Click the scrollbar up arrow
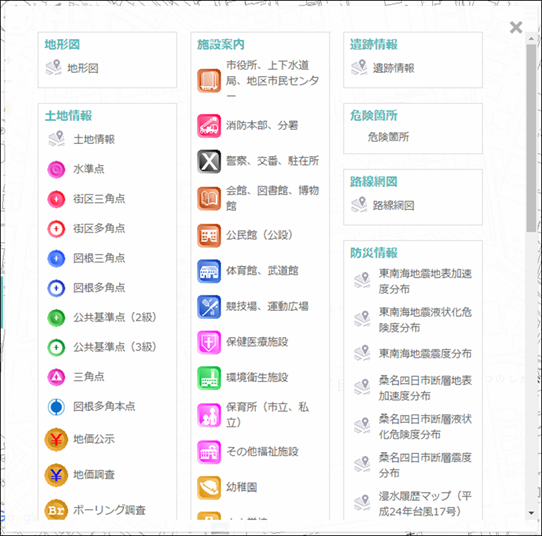 [x=532, y=38]
